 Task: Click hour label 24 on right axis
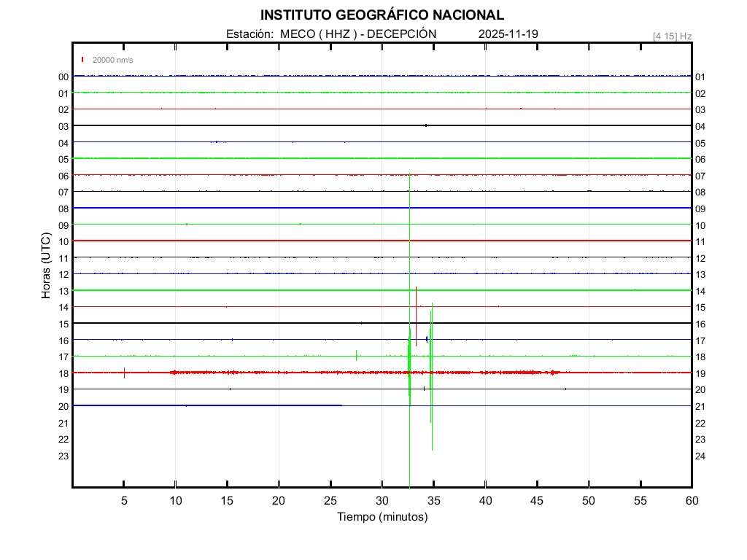(x=700, y=456)
